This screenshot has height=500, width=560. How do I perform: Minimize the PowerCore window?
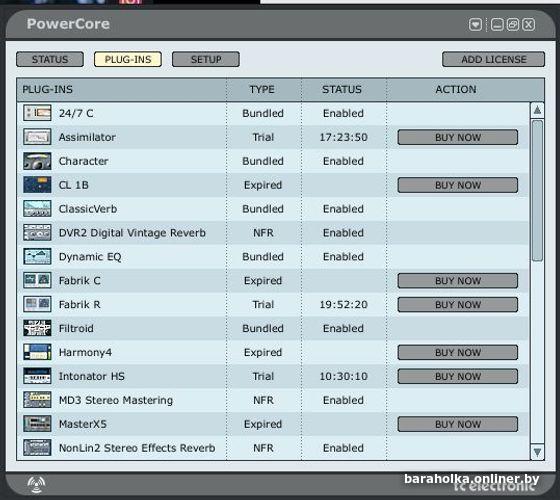[497, 25]
